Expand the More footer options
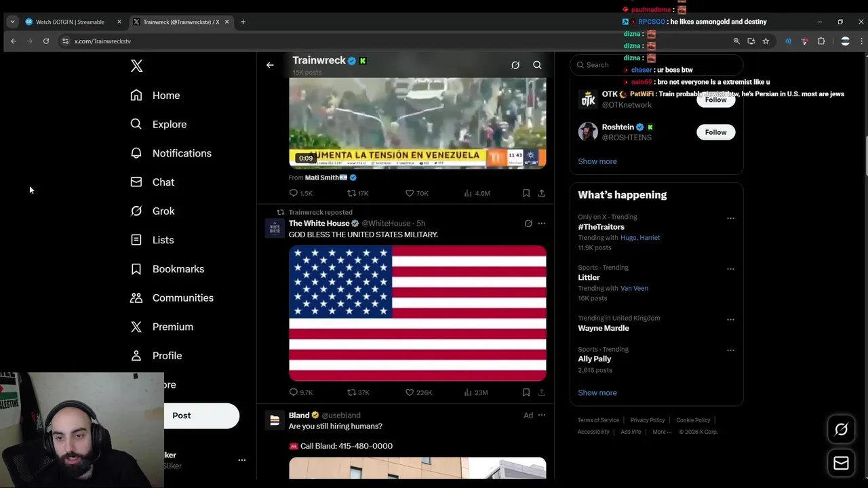 [662, 432]
